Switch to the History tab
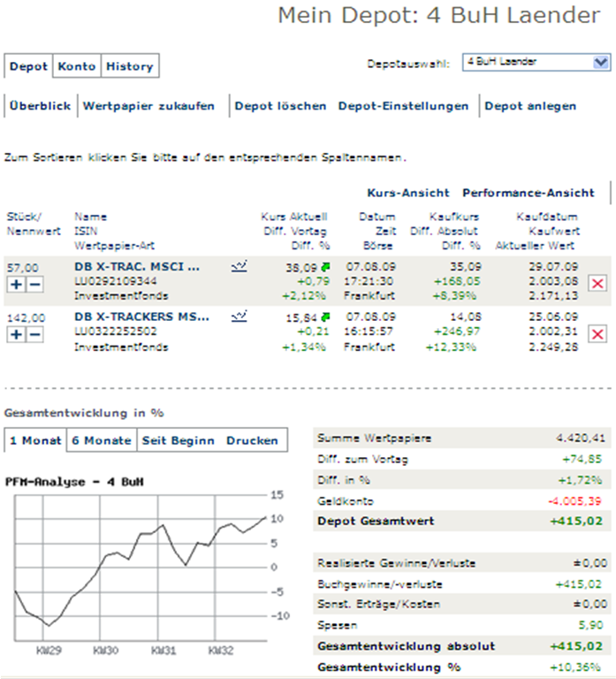Viewport: 616px width, 679px height. tap(129, 66)
